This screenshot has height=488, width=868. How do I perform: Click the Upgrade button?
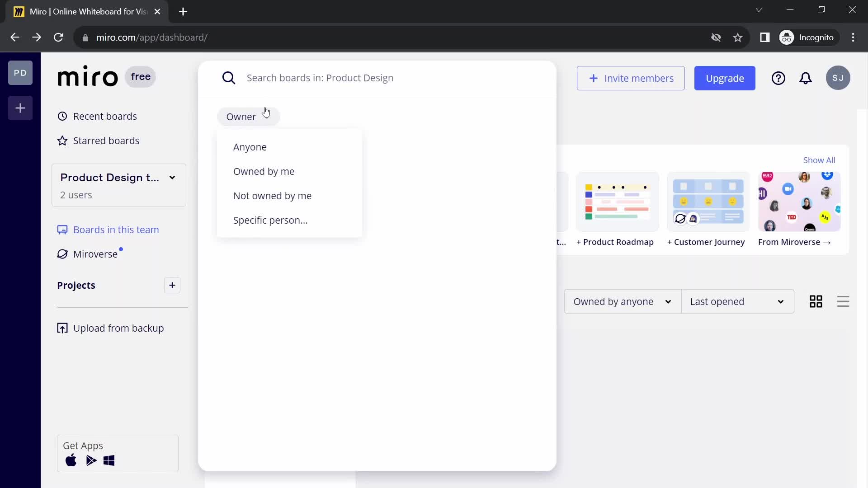tap(725, 78)
